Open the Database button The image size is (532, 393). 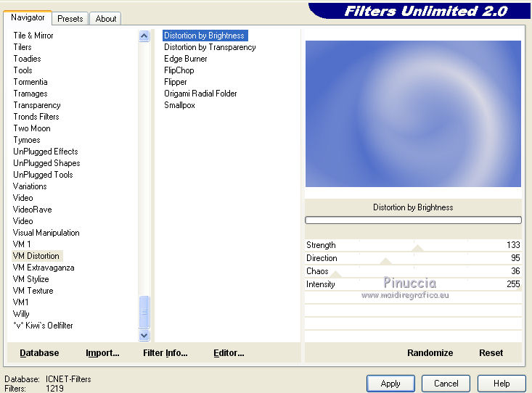[x=39, y=353]
